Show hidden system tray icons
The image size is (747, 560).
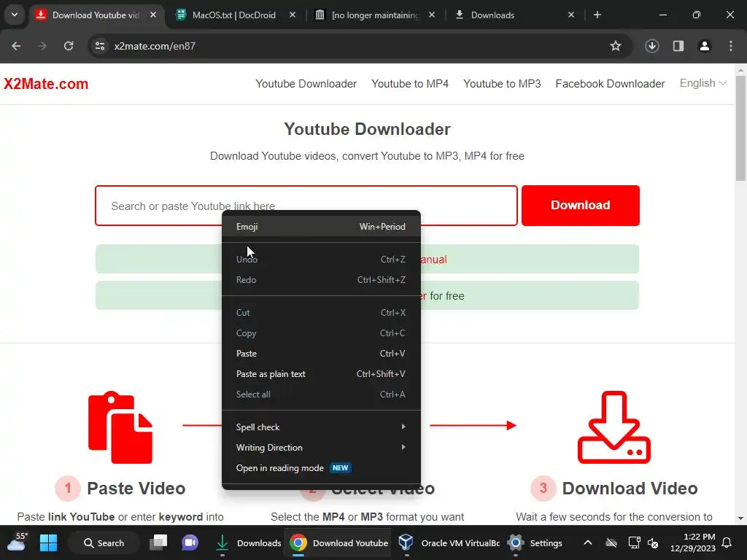tap(588, 542)
